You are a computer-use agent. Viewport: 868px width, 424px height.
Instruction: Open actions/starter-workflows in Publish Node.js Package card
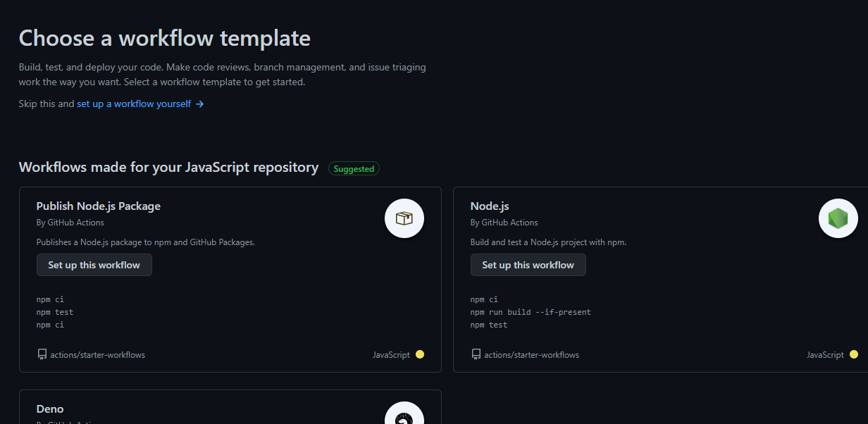(x=98, y=355)
